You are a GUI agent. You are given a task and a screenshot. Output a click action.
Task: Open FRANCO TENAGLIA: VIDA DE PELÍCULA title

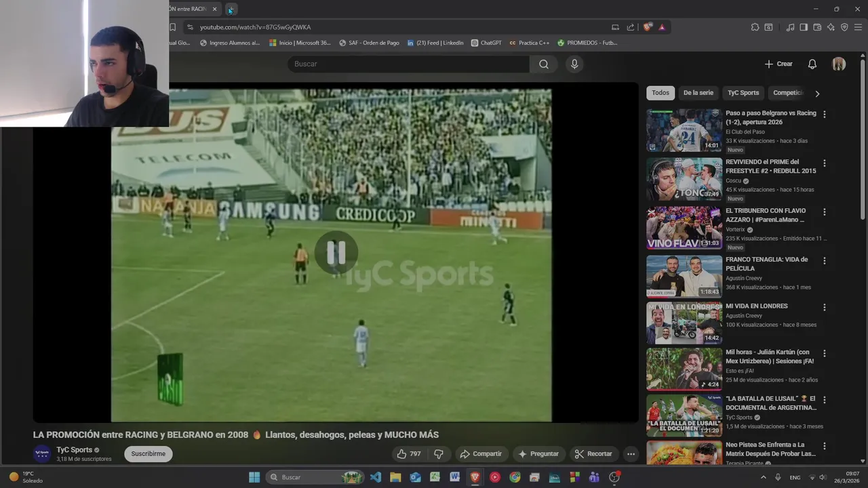[766, 264]
